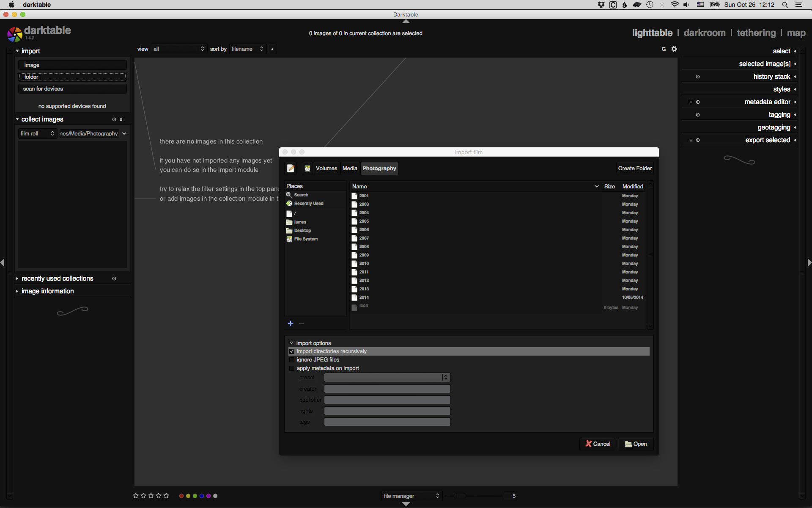Viewport: 812px width, 508px height.
Task: Enable ignore JPEG files checkbox
Action: 292,360
